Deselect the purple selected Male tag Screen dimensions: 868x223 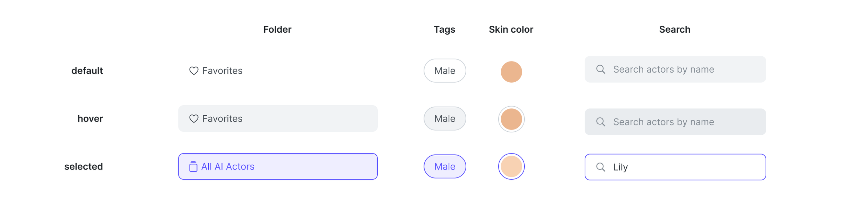[445, 167]
